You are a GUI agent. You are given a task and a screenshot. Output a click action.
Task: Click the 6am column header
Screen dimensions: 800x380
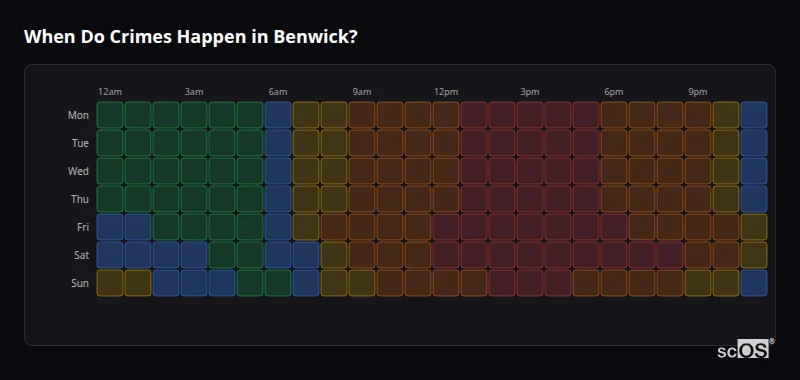coord(278,92)
